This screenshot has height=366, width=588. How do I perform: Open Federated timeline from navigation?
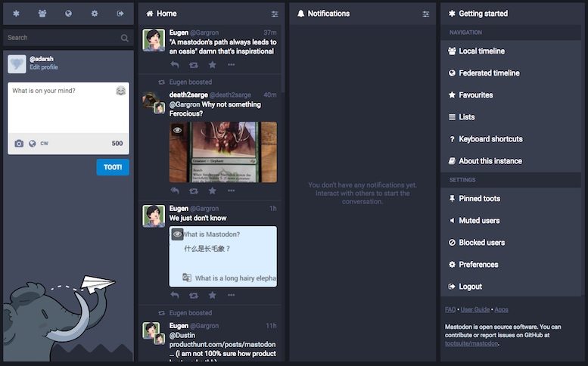489,73
